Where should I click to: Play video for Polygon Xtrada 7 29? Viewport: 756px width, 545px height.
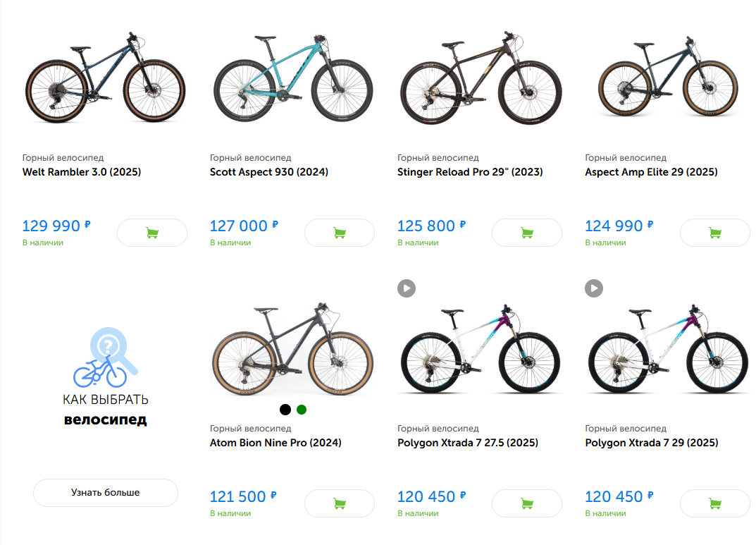594,288
